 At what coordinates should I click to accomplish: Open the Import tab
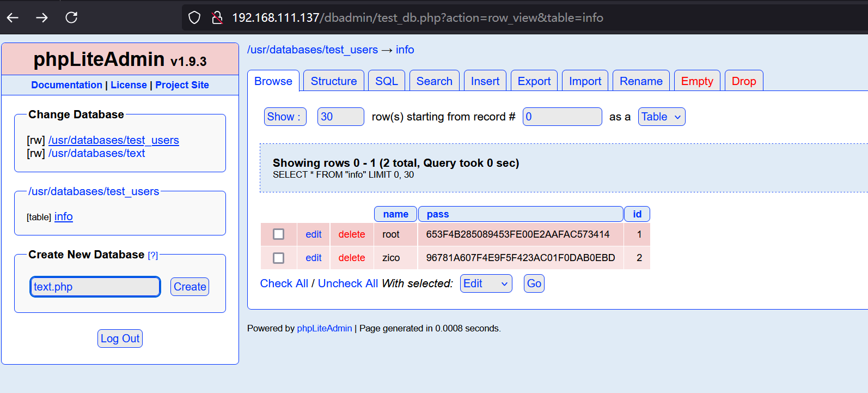pyautogui.click(x=585, y=81)
